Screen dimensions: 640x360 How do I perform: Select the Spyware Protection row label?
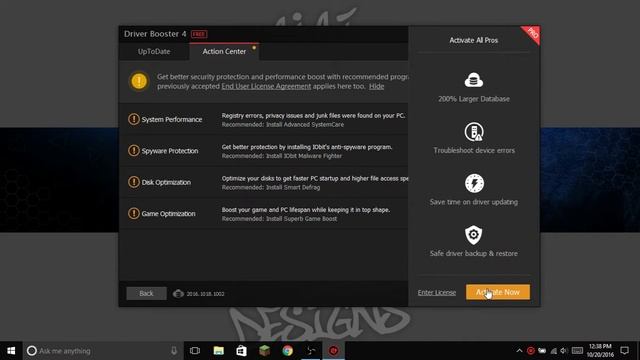pos(170,151)
